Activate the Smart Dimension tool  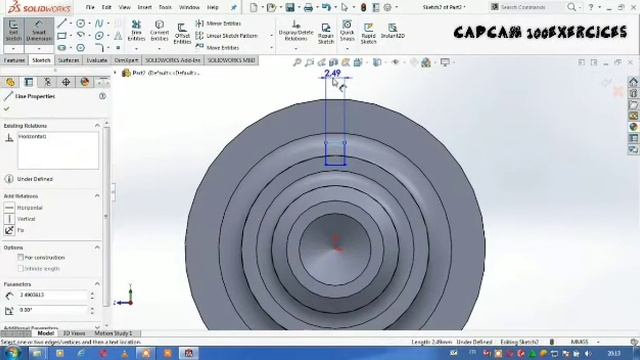(x=39, y=31)
